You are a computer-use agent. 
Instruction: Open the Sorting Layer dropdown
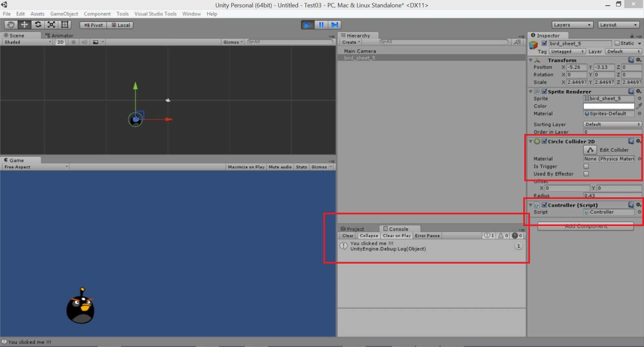click(612, 124)
